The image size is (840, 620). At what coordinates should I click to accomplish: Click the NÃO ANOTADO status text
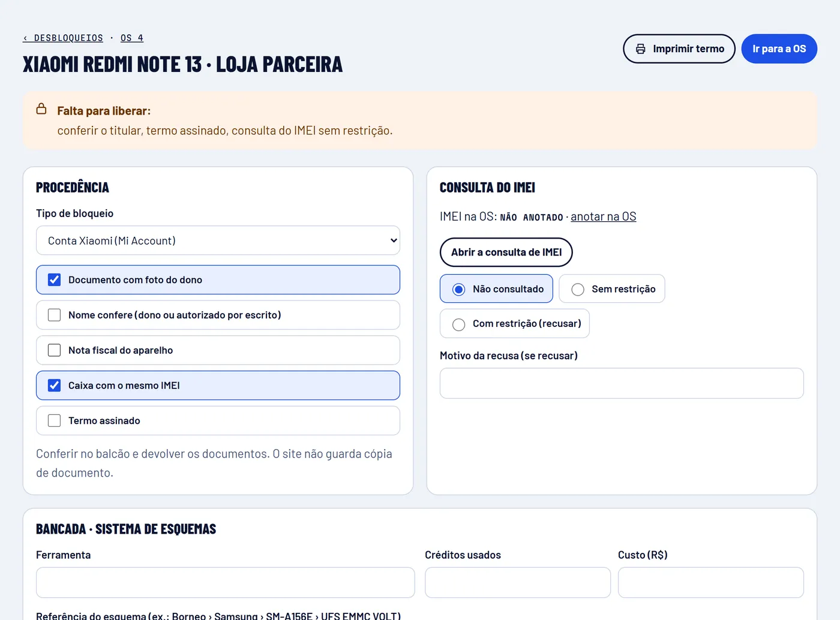coord(532,217)
